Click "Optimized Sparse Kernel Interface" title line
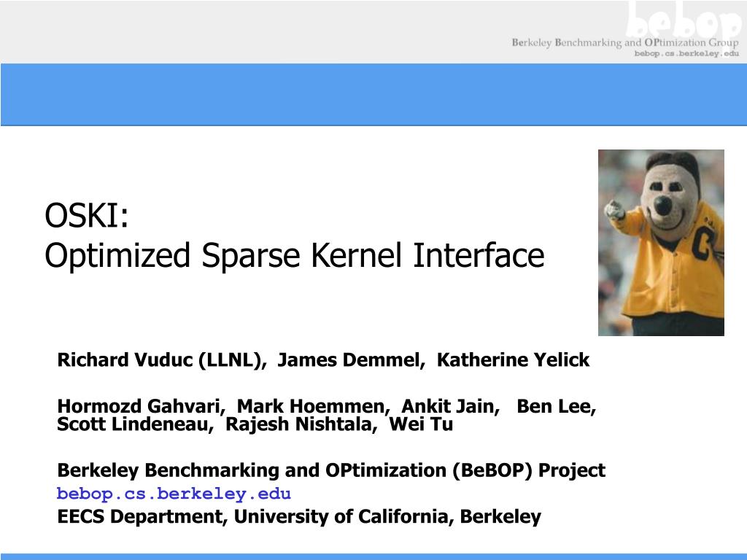The image size is (747, 560). click(x=295, y=256)
